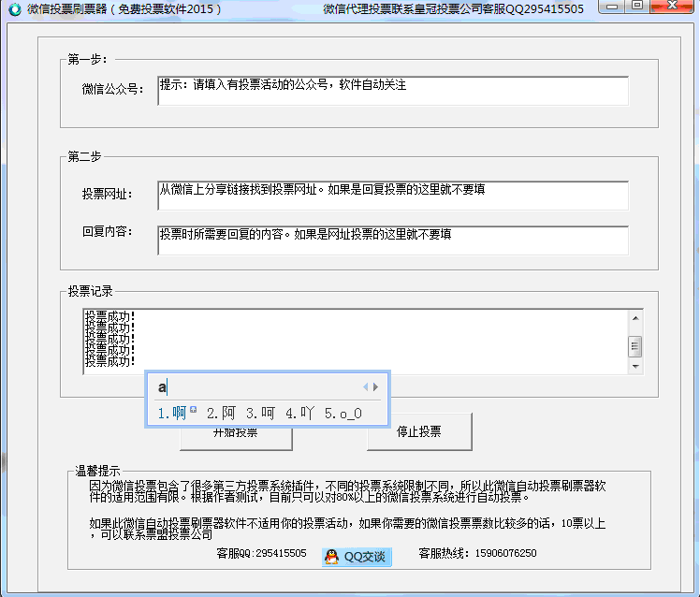Select IME candidate 5 o_0
This screenshot has height=597, width=700.
343,413
